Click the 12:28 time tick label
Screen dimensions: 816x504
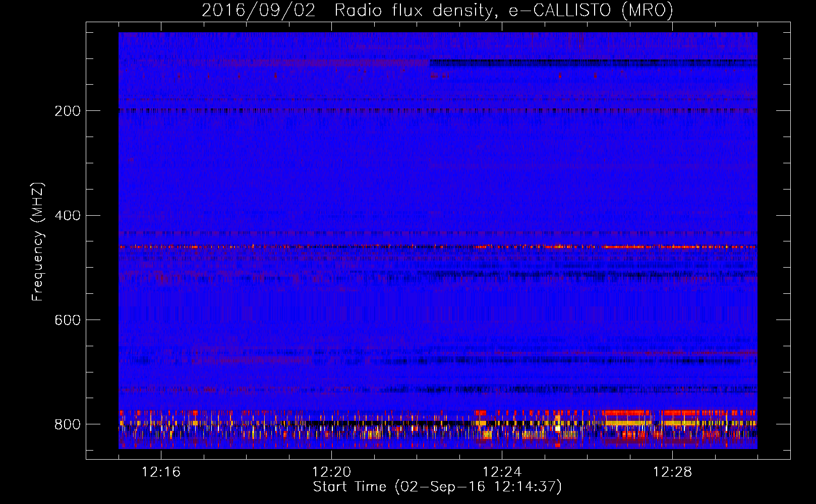tap(672, 472)
